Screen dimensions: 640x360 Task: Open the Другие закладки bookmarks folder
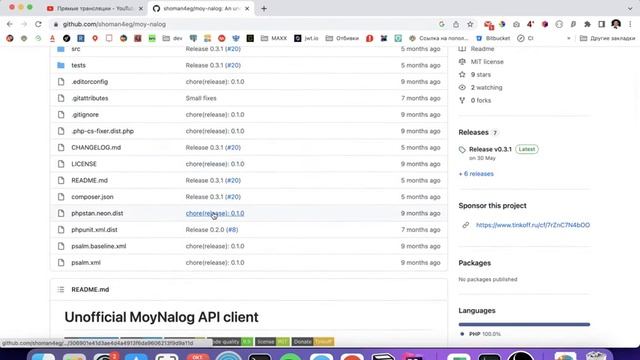pyautogui.click(x=607, y=38)
